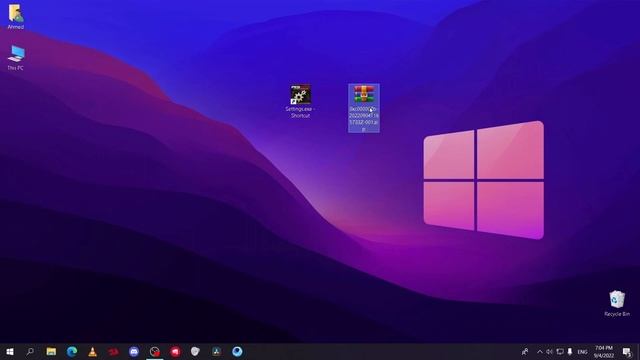Select the Settings.exe Shortcut icon
This screenshot has height=360, width=640.
300,102
